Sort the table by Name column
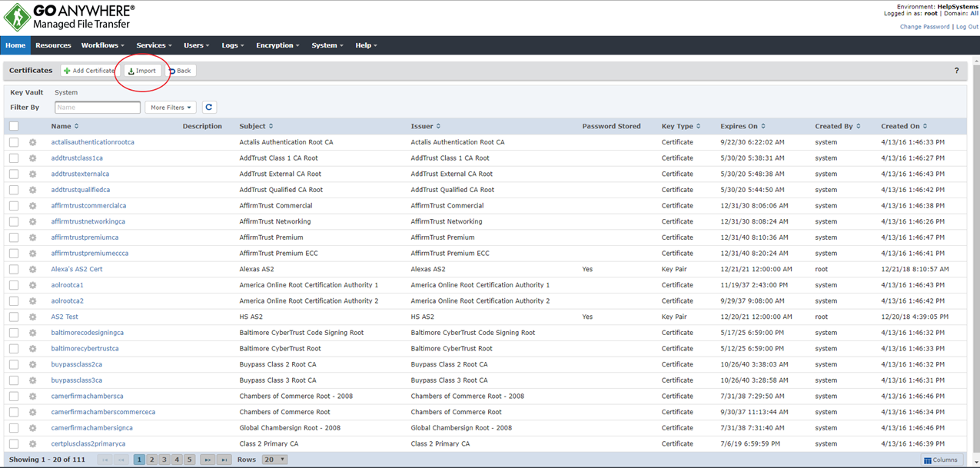Screen dimensions: 980x468 65,126
